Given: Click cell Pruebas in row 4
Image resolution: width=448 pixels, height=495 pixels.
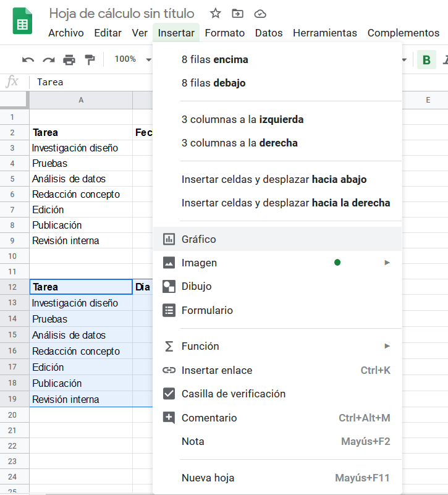Looking at the screenshot, I should click(x=81, y=163).
